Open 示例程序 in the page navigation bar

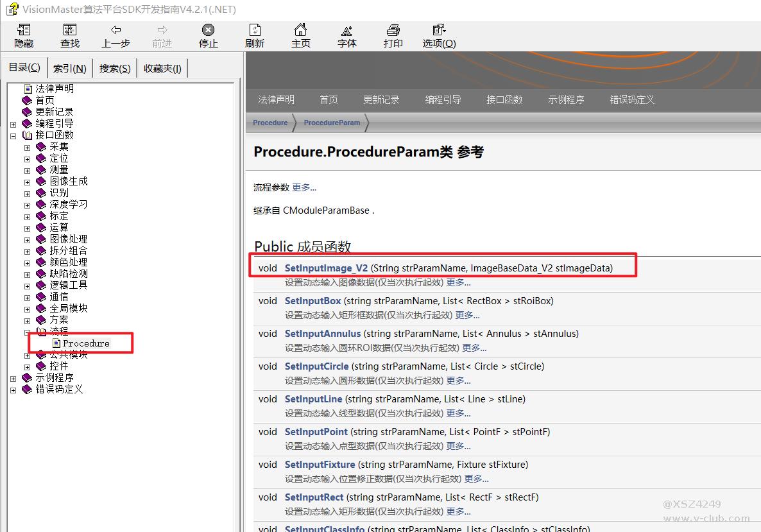[567, 99]
